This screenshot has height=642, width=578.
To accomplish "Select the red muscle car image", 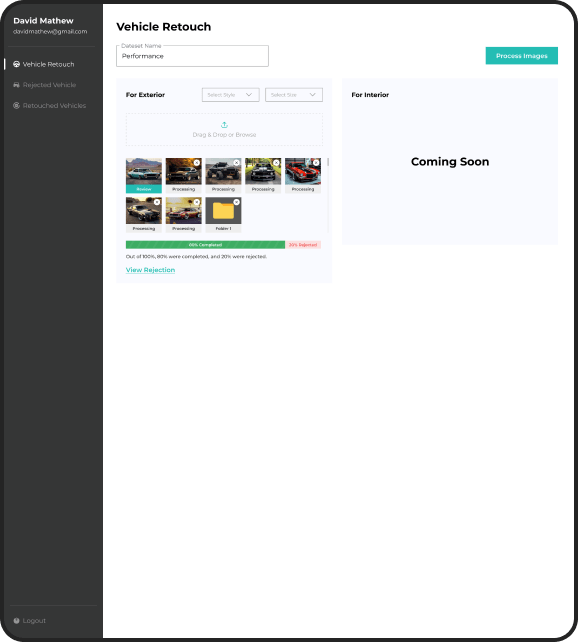I will point(303,173).
